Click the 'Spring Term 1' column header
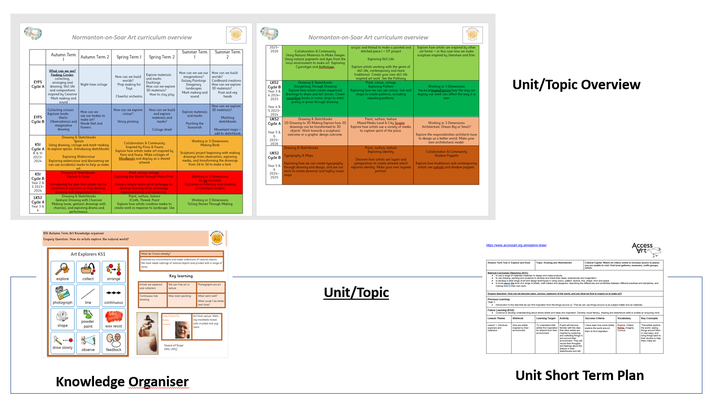Viewport: 715px width, 400px height. point(129,57)
